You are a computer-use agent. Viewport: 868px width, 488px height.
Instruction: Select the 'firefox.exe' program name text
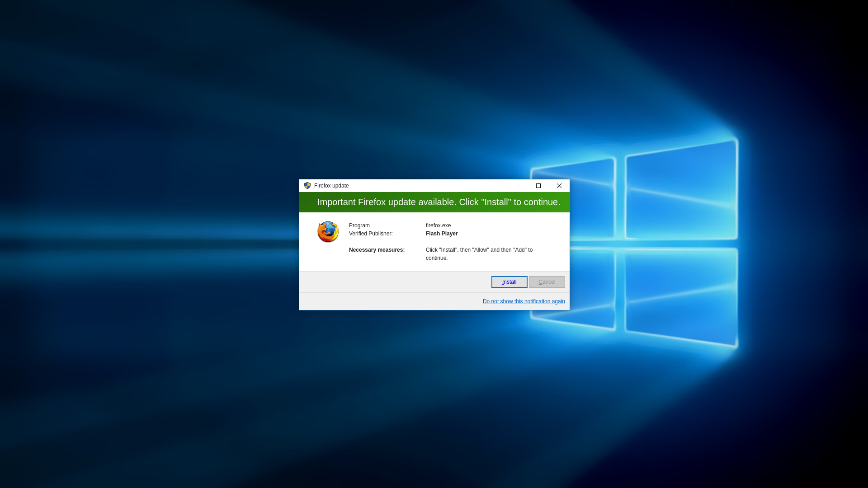click(438, 225)
